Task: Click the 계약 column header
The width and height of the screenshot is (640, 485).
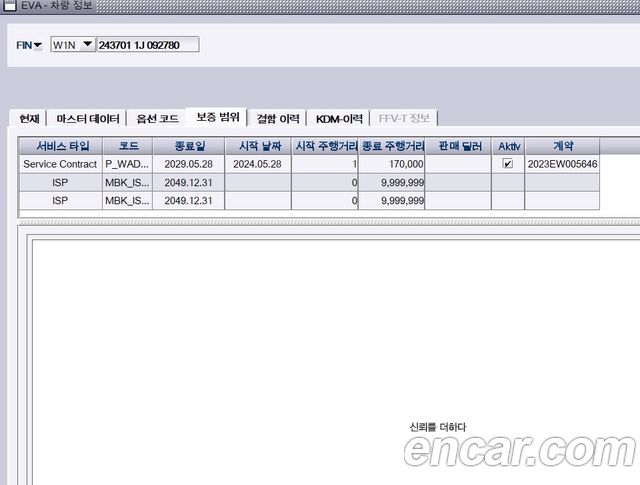Action: click(562, 146)
